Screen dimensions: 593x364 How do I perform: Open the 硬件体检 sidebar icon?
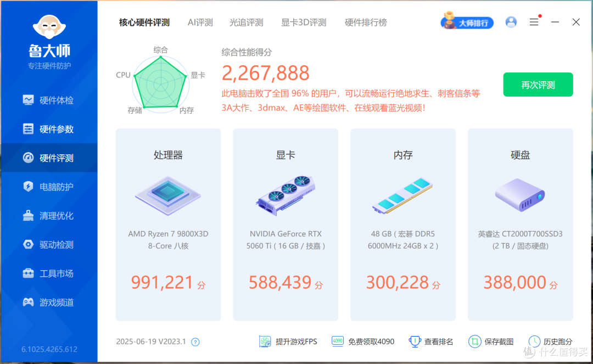click(28, 100)
